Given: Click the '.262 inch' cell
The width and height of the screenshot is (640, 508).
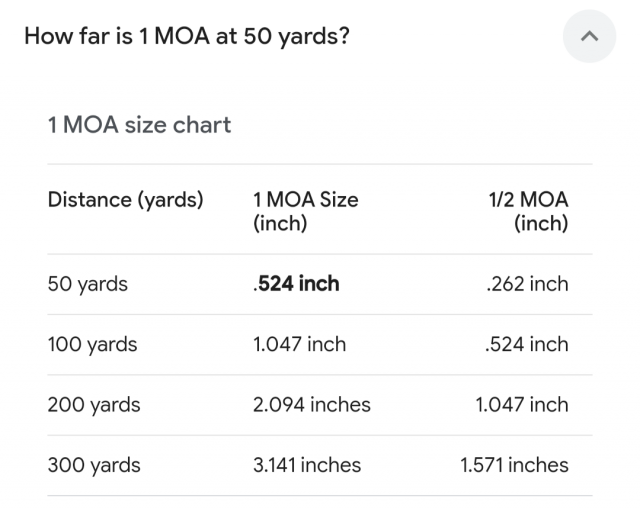Looking at the screenshot, I should pyautogui.click(x=529, y=284).
